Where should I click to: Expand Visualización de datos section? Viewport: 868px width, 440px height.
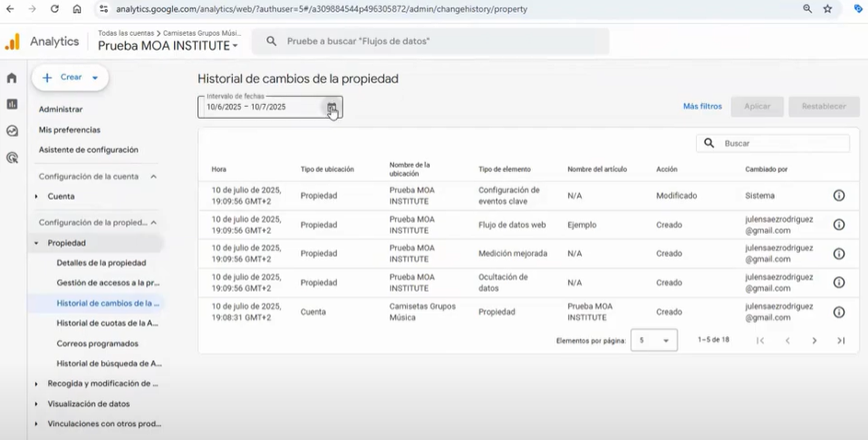coord(37,404)
